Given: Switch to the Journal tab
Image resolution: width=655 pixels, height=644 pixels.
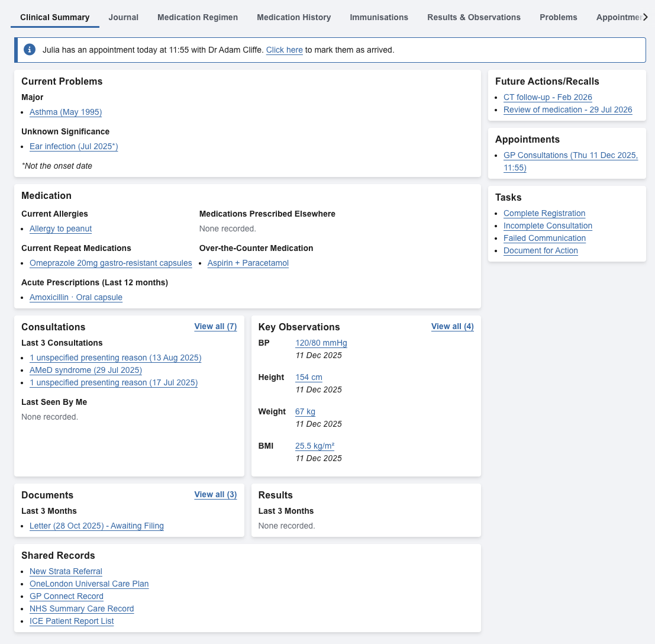Looking at the screenshot, I should [x=123, y=17].
